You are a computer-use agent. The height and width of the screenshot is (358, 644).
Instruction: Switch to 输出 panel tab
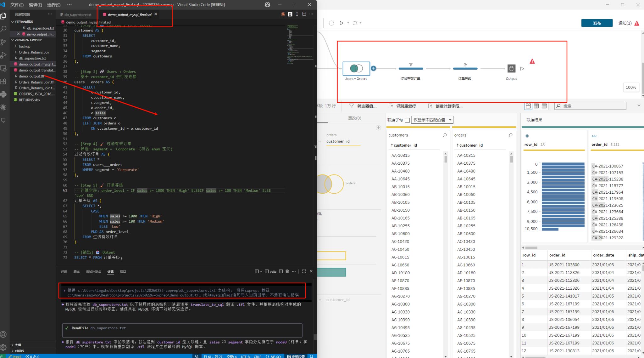[76, 271]
